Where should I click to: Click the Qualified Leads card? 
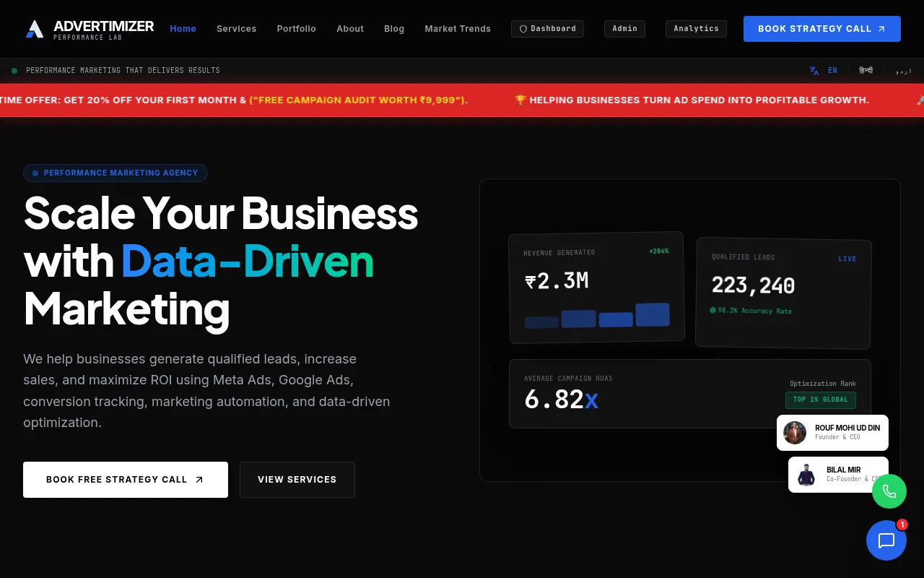pos(783,293)
